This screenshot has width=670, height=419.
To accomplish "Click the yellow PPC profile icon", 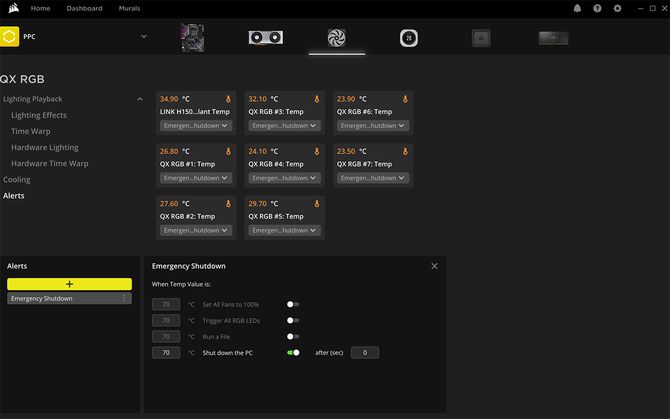I will click(x=9, y=36).
